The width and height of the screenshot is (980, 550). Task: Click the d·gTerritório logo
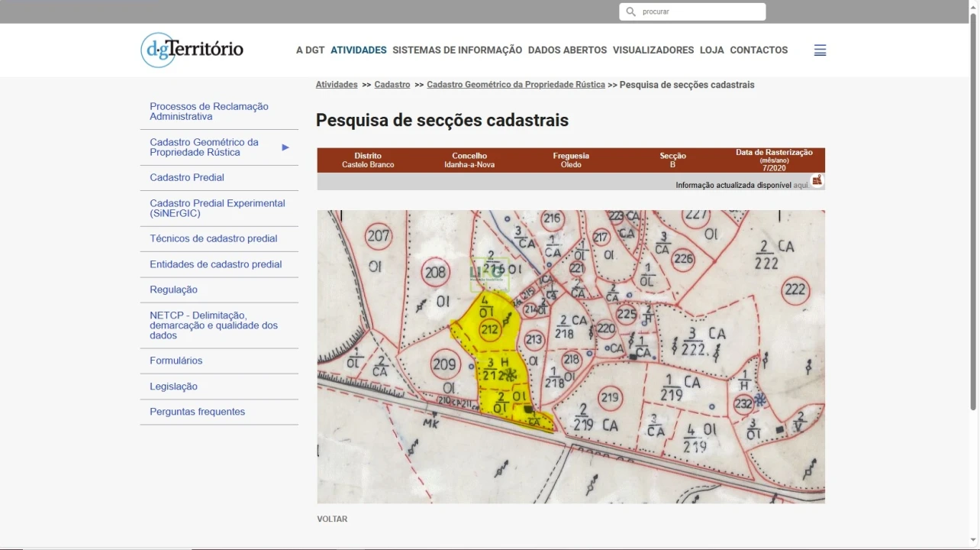pos(191,50)
